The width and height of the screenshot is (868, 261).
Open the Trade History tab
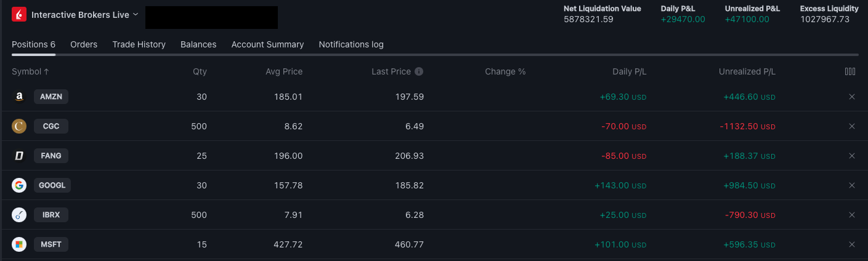(139, 44)
